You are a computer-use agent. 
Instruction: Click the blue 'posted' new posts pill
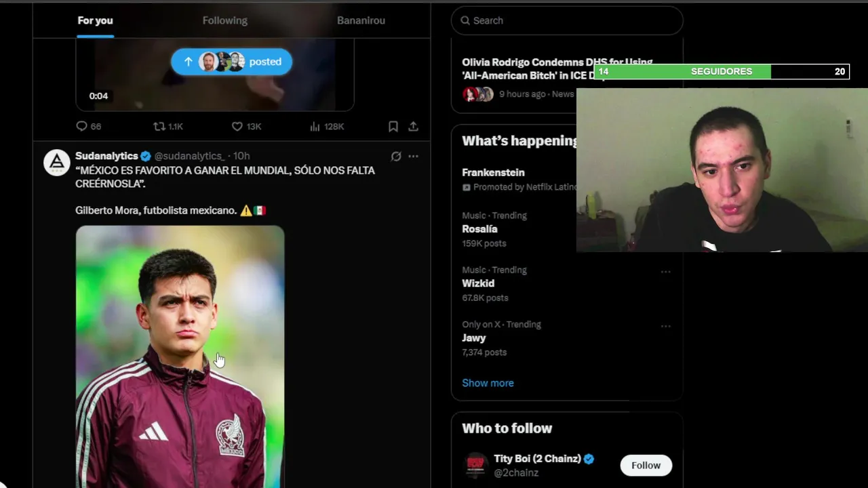click(x=231, y=62)
